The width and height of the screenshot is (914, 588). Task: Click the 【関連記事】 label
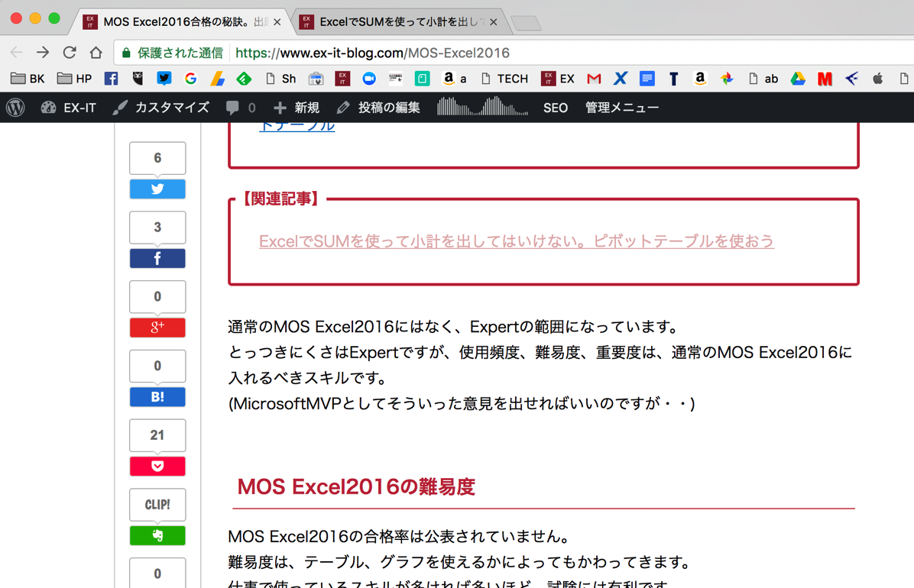pyautogui.click(x=281, y=199)
